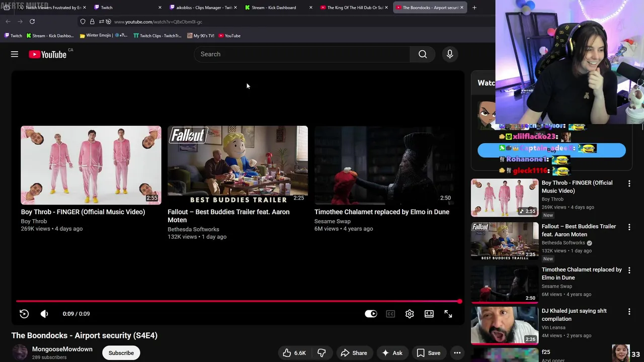This screenshot has height=362, width=644.
Task: Open a new browser tab with plus
Action: (x=474, y=8)
